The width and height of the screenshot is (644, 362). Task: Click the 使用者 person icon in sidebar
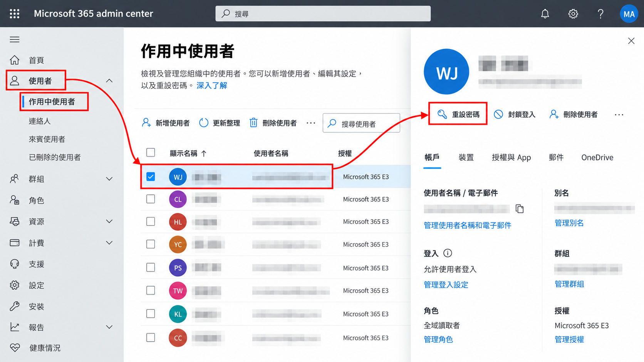click(15, 81)
